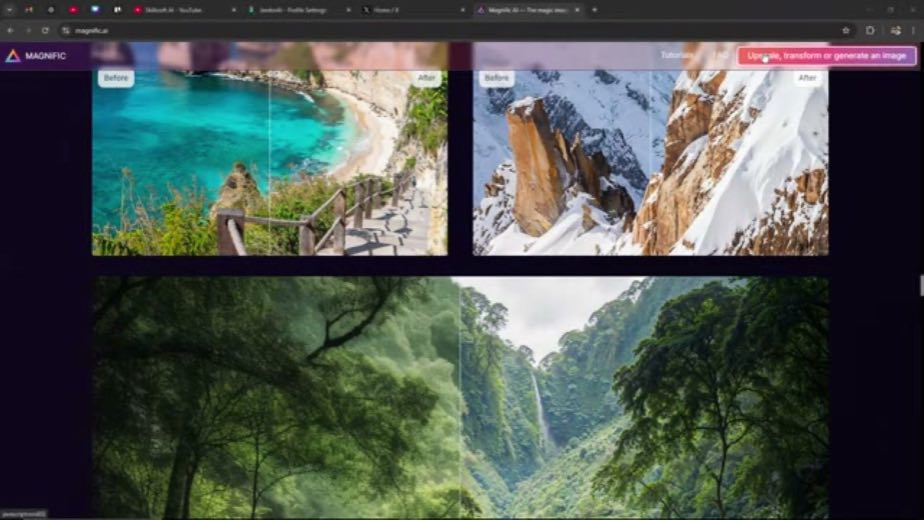Click the Before label on the snowy mountain image

point(496,78)
